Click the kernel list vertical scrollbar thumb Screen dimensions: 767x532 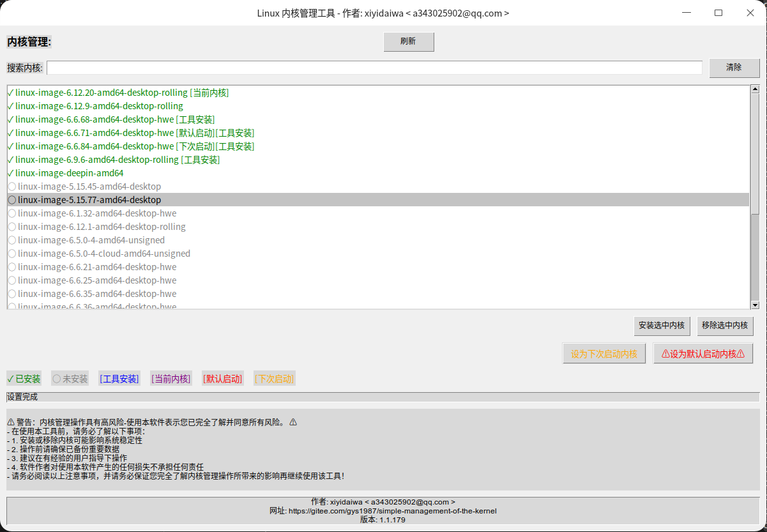[755, 153]
